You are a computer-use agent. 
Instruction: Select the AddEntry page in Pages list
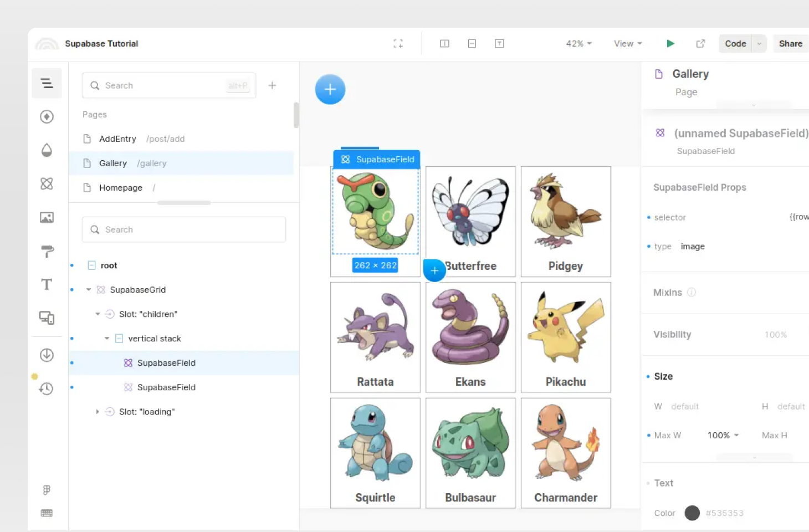[x=117, y=139]
